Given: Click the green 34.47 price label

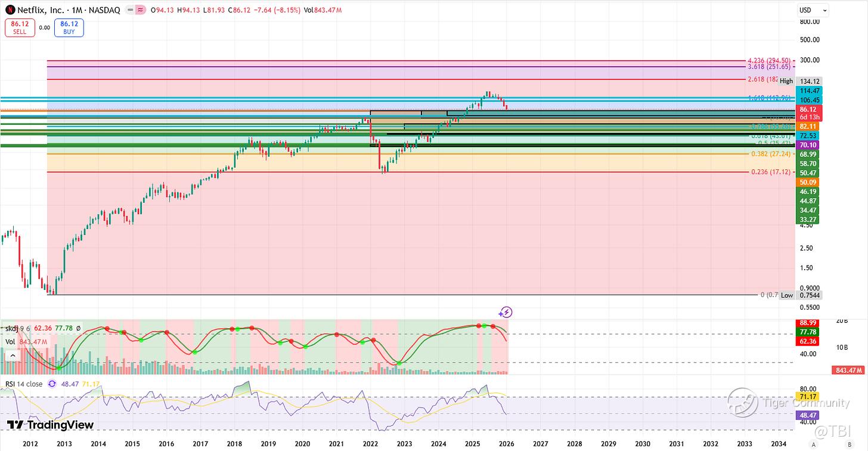Looking at the screenshot, I should (x=808, y=210).
